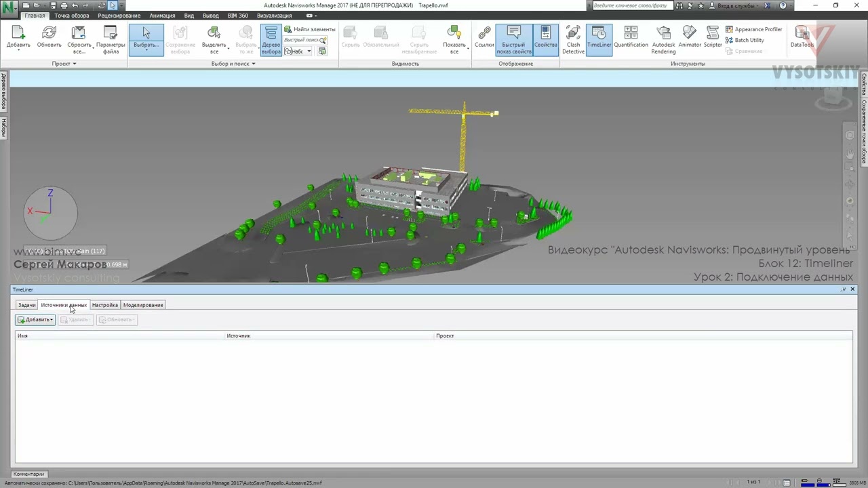Switch to the BIM 360 ribbon tab
Screen dimensions: 868x488
[x=237, y=16]
